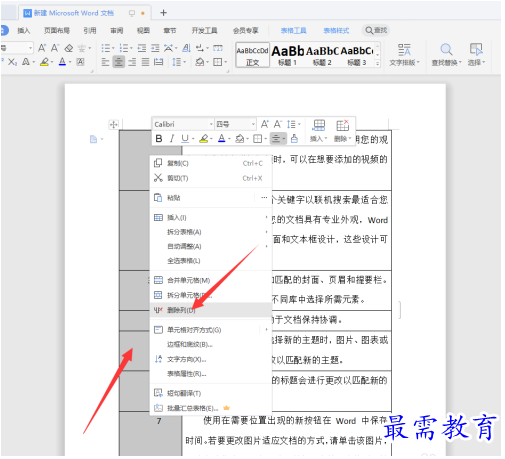This screenshot has height=459, width=505.
Task: Align text right in the ribbon
Action: point(132,62)
